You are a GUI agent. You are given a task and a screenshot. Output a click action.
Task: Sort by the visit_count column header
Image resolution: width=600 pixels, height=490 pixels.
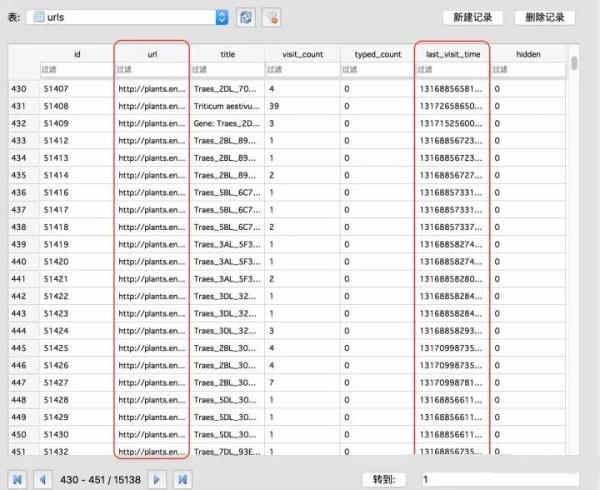click(x=301, y=53)
